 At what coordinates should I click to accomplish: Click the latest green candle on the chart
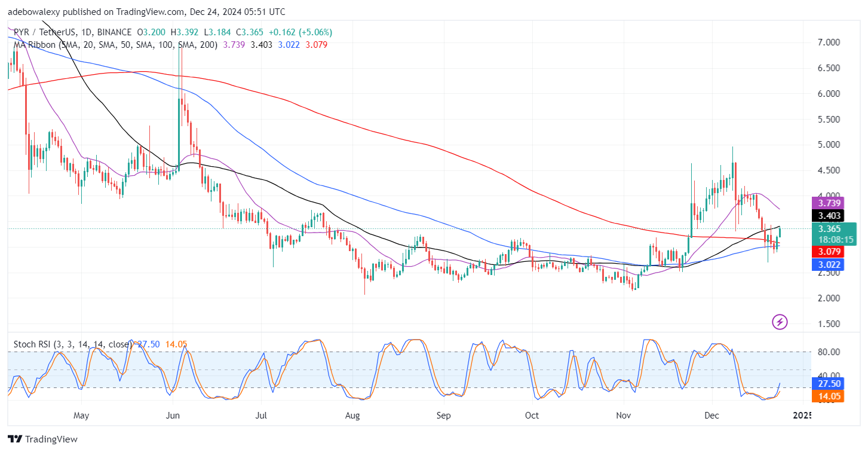point(780,233)
